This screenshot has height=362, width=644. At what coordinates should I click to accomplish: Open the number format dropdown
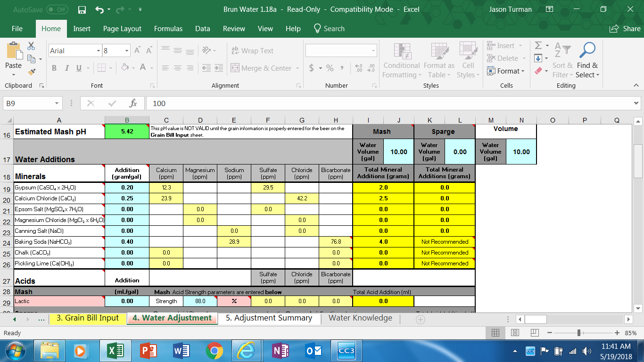[x=373, y=51]
